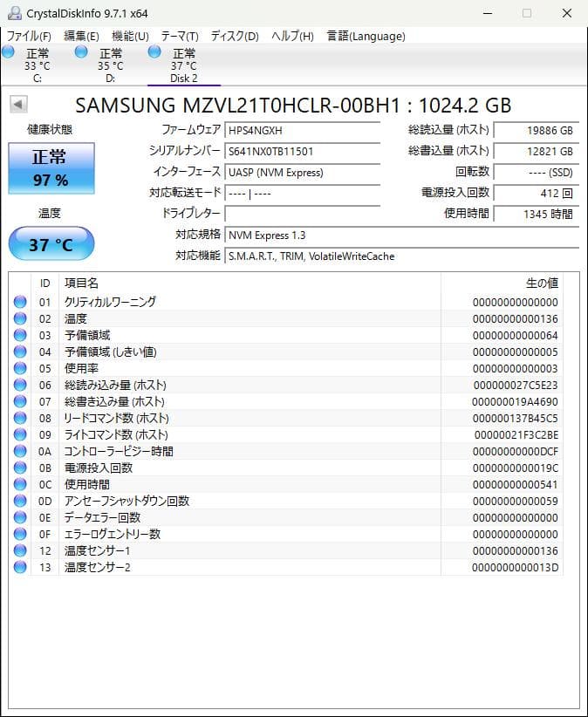Click the 項目名 column header
The width and height of the screenshot is (588, 717).
(x=250, y=283)
